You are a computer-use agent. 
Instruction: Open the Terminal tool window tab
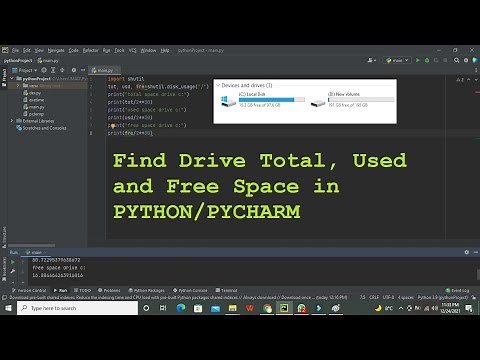226,290
